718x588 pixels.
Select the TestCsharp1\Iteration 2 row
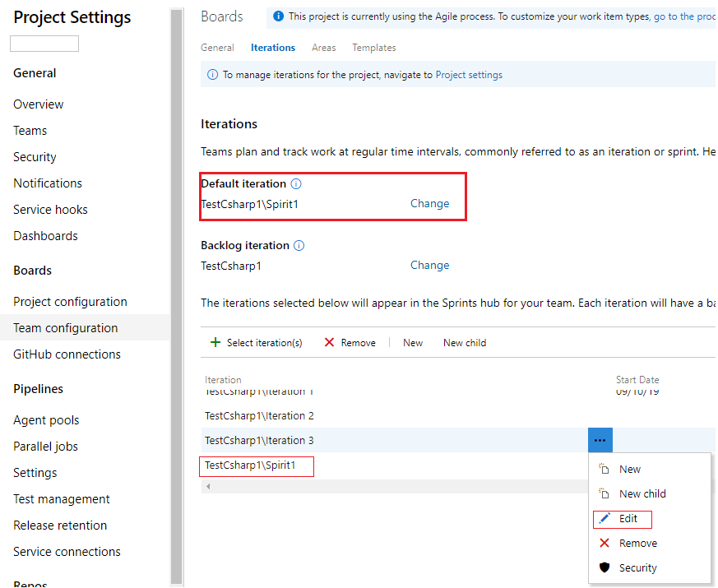coord(260,416)
